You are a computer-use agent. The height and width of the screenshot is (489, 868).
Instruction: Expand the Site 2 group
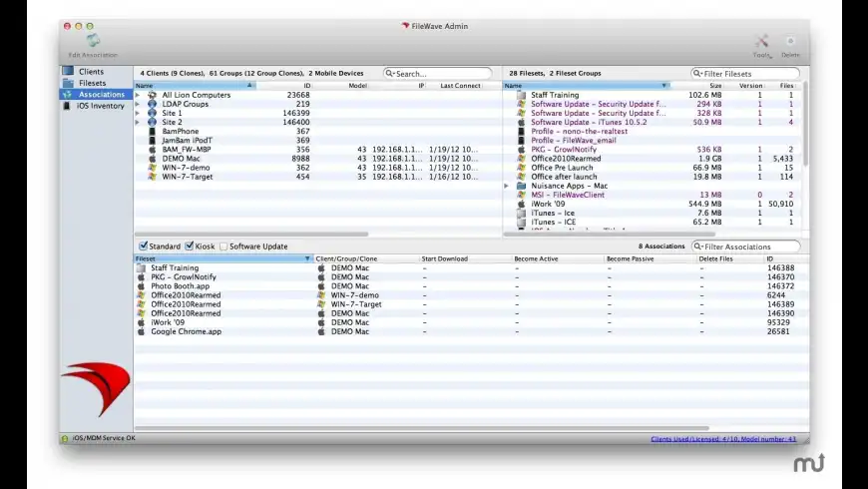(x=138, y=123)
